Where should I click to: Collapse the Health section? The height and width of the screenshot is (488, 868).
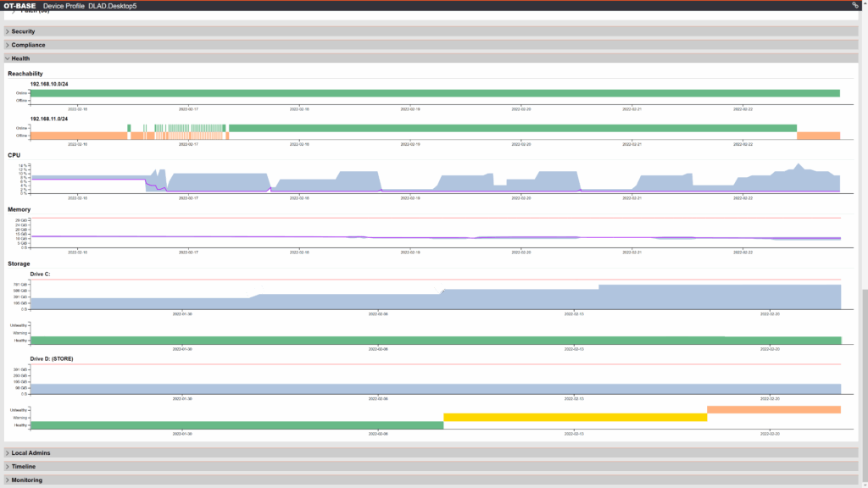click(x=20, y=58)
